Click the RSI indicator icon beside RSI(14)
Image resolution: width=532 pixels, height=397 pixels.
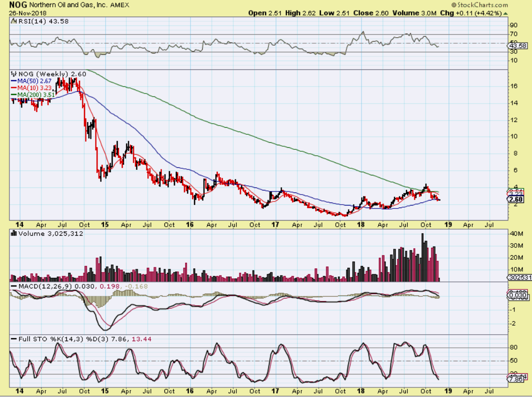[x=14, y=21]
